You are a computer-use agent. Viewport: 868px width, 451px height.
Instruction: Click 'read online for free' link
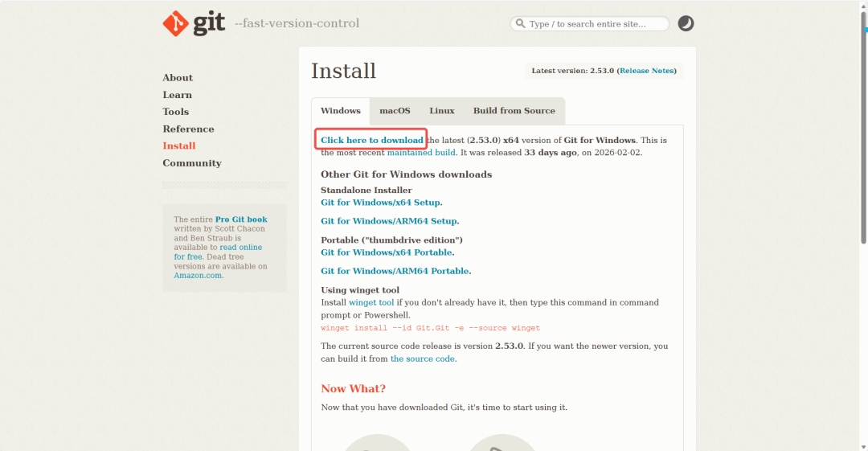coord(218,252)
